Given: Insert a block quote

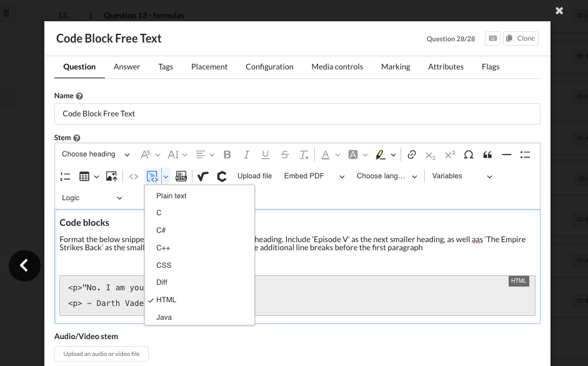Looking at the screenshot, I should pos(487,155).
